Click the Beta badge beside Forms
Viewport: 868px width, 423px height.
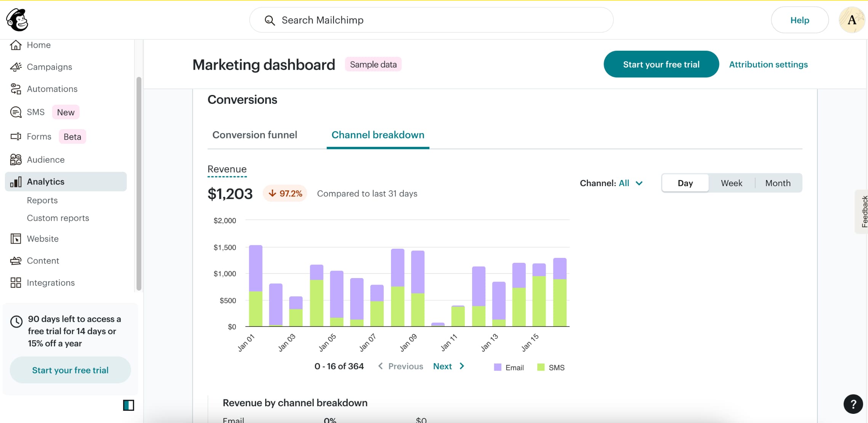coord(72,137)
